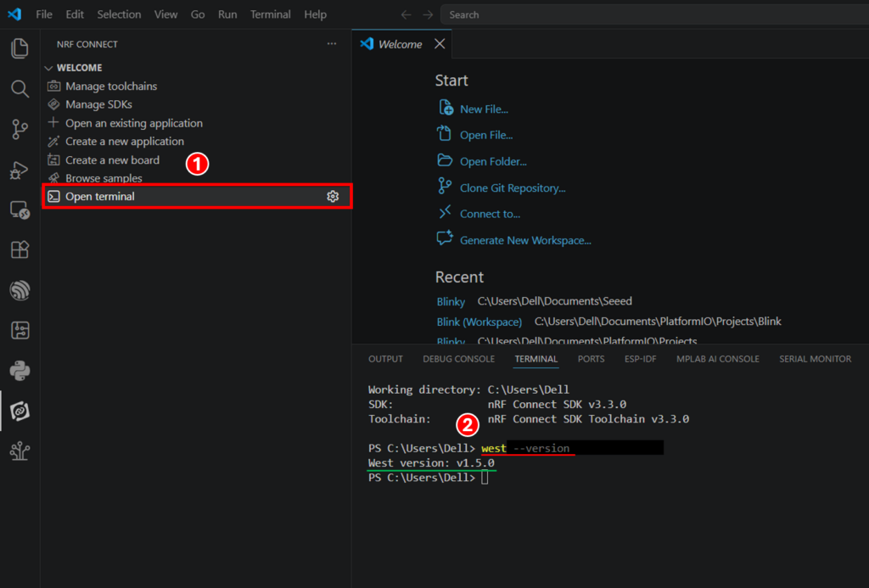The height and width of the screenshot is (588, 869).
Task: Click Manage toolchains in the sidebar
Action: coord(111,86)
